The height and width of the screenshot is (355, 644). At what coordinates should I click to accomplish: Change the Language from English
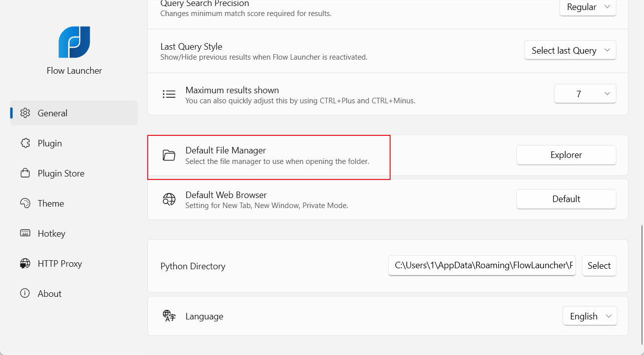pos(589,316)
